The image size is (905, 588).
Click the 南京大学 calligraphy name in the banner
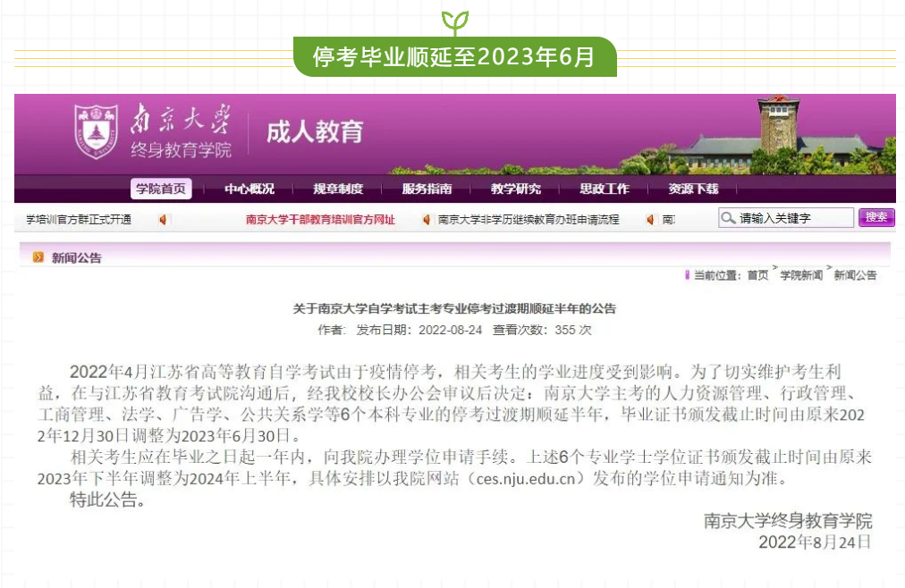point(180,120)
